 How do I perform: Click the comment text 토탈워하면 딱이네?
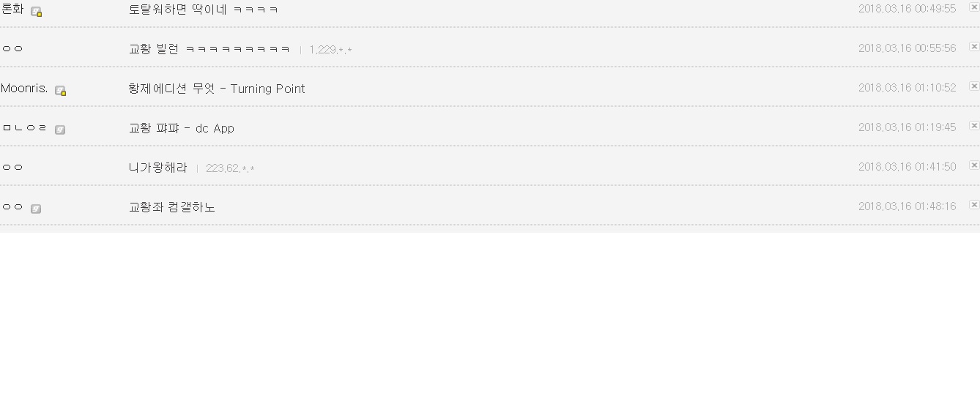pyautogui.click(x=203, y=10)
